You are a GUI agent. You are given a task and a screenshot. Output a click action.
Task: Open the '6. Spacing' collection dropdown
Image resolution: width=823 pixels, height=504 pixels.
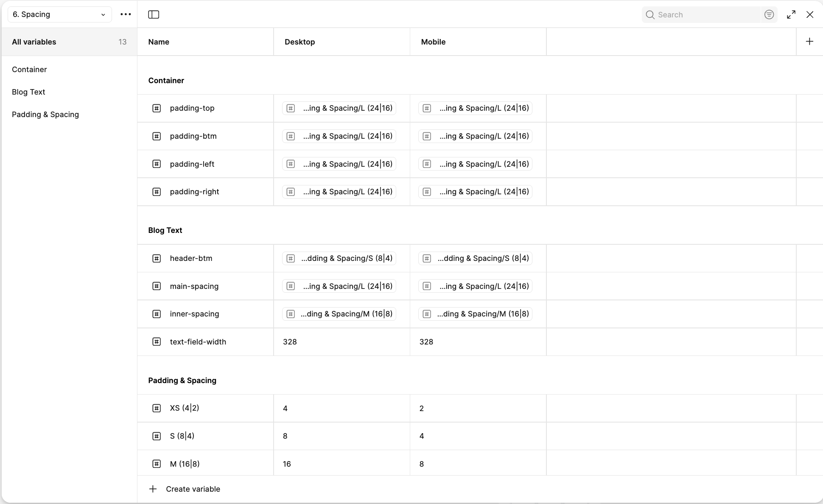pos(59,14)
